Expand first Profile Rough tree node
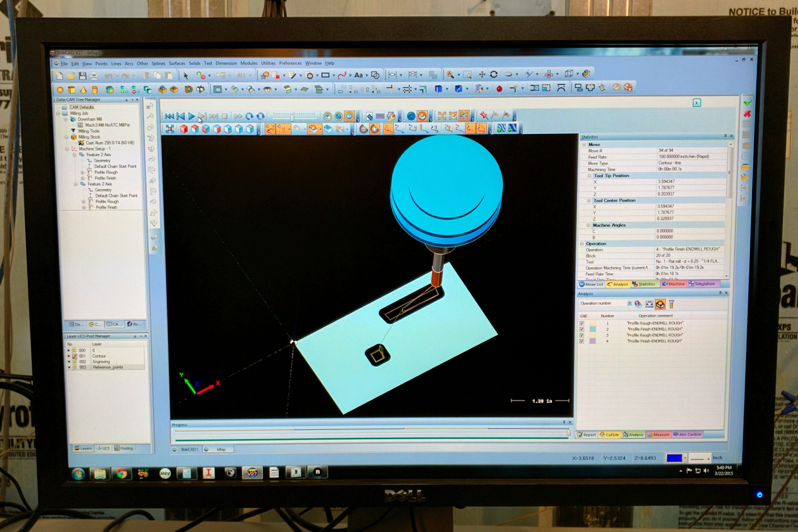Viewport: 798px width, 532px height. pyautogui.click(x=82, y=173)
